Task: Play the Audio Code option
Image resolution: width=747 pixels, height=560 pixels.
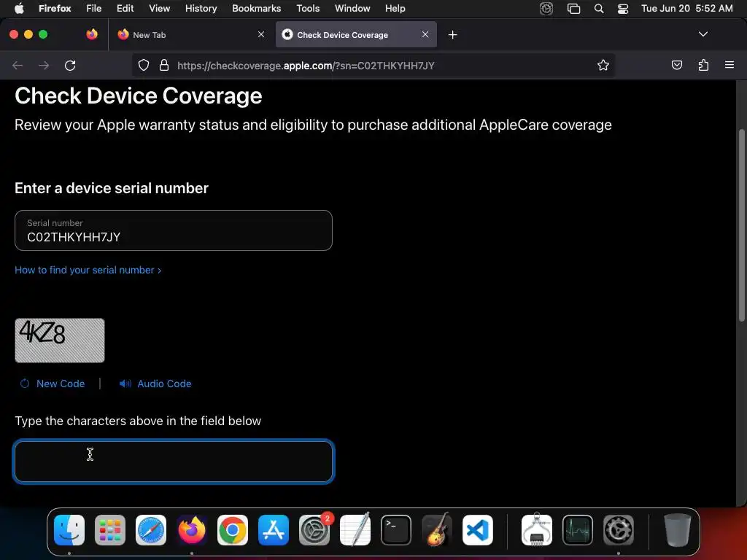Action: click(155, 384)
